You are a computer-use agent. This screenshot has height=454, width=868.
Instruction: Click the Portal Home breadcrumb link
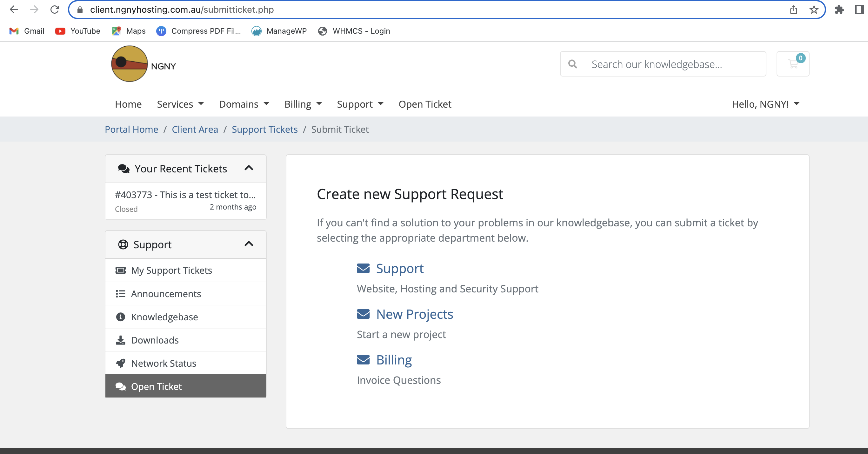point(131,130)
